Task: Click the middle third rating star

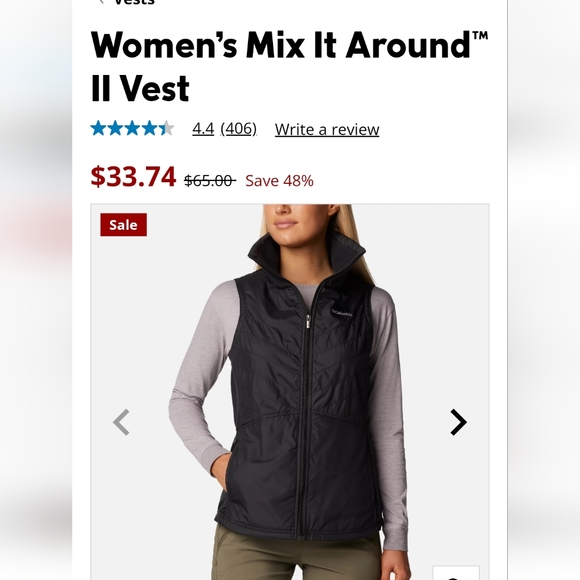Action: (132, 128)
